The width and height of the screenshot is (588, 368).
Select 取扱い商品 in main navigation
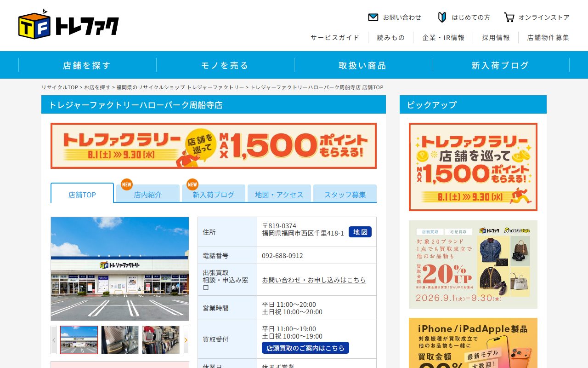[x=363, y=65]
